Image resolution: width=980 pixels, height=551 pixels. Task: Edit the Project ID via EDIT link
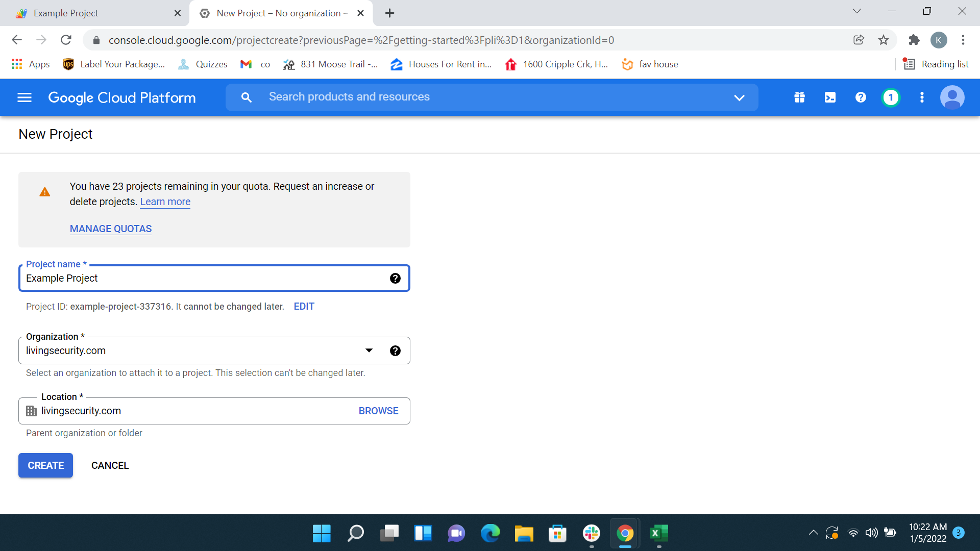pyautogui.click(x=304, y=307)
